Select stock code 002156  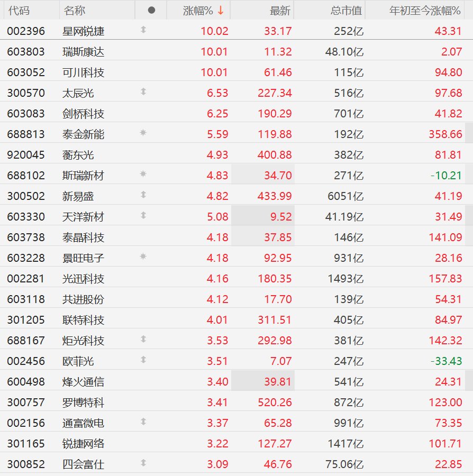(x=26, y=424)
